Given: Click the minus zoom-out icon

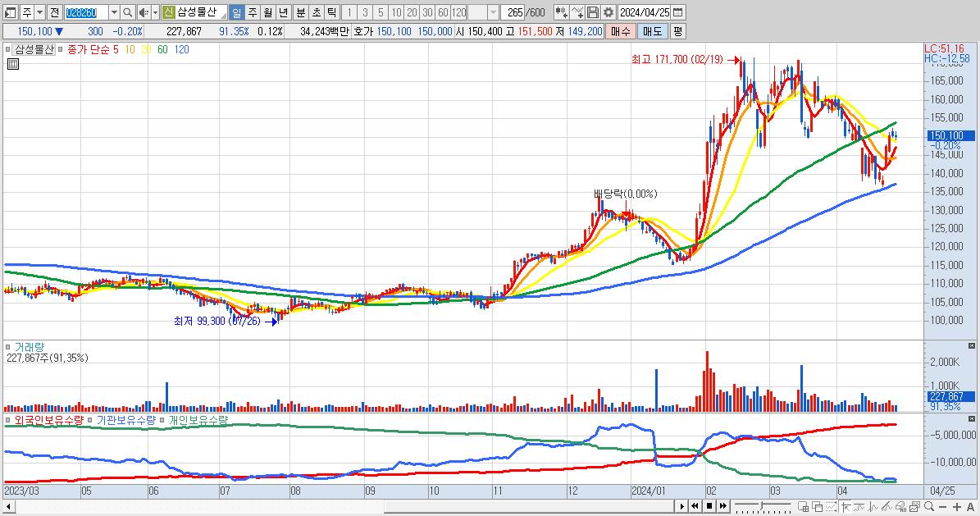Looking at the screenshot, I should pos(943,507).
